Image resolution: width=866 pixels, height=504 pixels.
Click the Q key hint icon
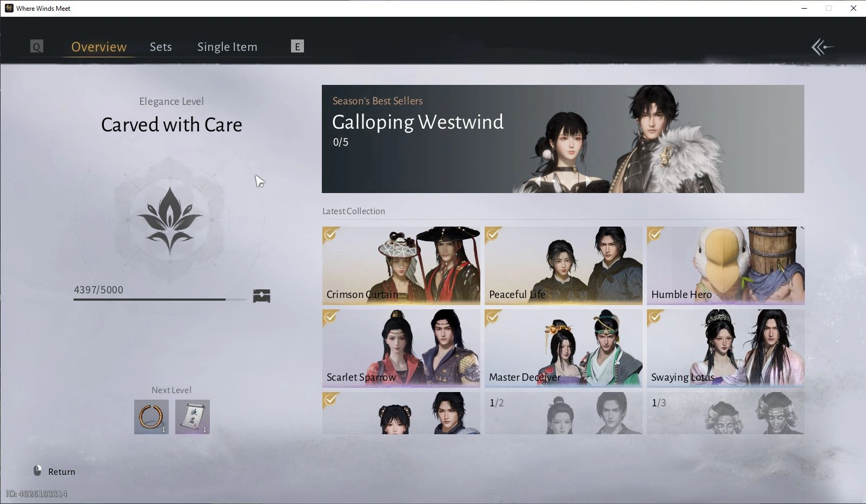[37, 47]
